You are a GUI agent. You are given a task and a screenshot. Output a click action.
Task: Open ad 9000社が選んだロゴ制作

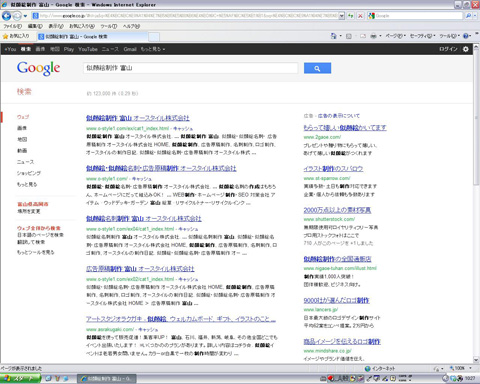pyautogui.click(x=336, y=300)
